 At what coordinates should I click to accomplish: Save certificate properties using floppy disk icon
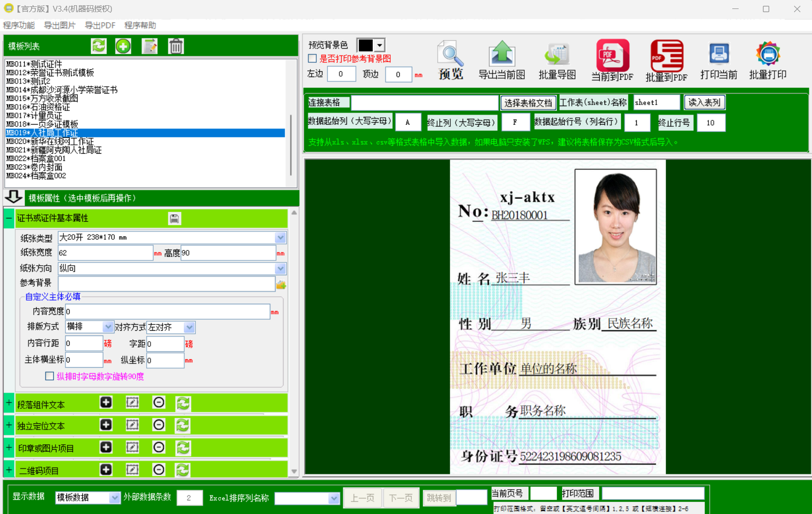tap(174, 218)
